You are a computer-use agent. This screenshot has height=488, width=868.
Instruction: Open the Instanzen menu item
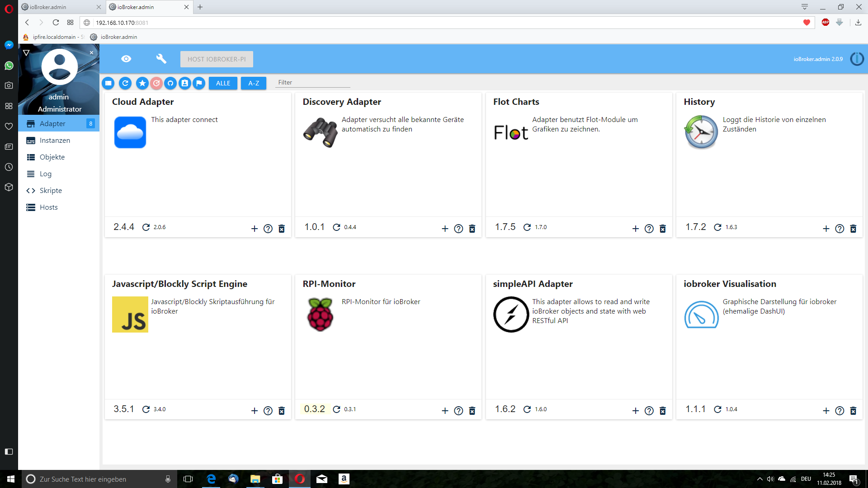point(55,141)
